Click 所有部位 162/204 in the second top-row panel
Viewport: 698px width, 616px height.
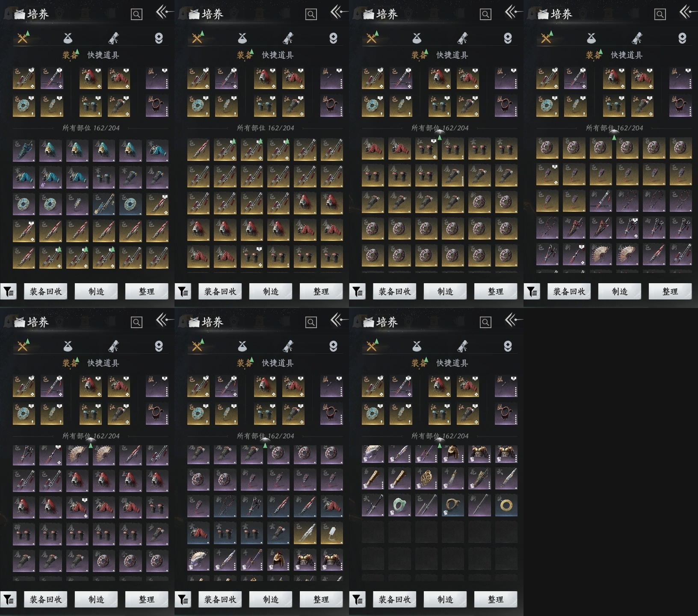tap(266, 128)
